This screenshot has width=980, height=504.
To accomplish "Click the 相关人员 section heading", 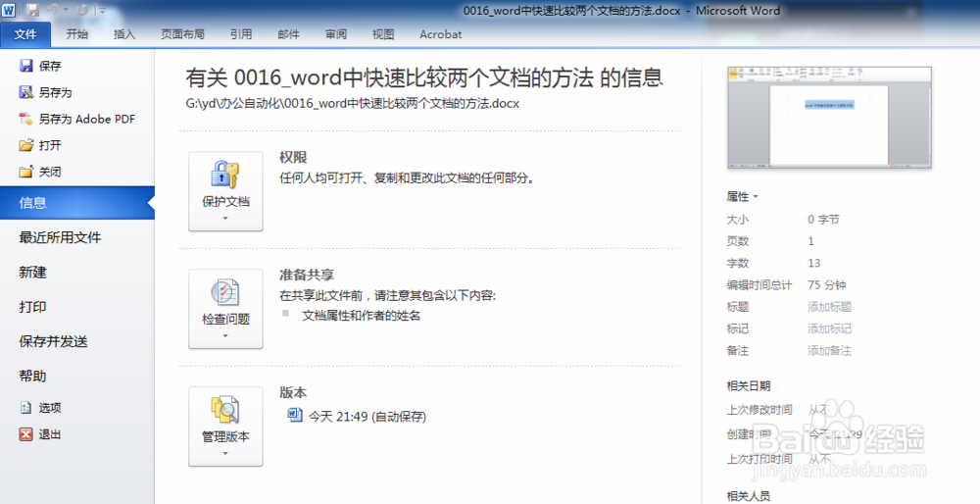I will [x=748, y=496].
